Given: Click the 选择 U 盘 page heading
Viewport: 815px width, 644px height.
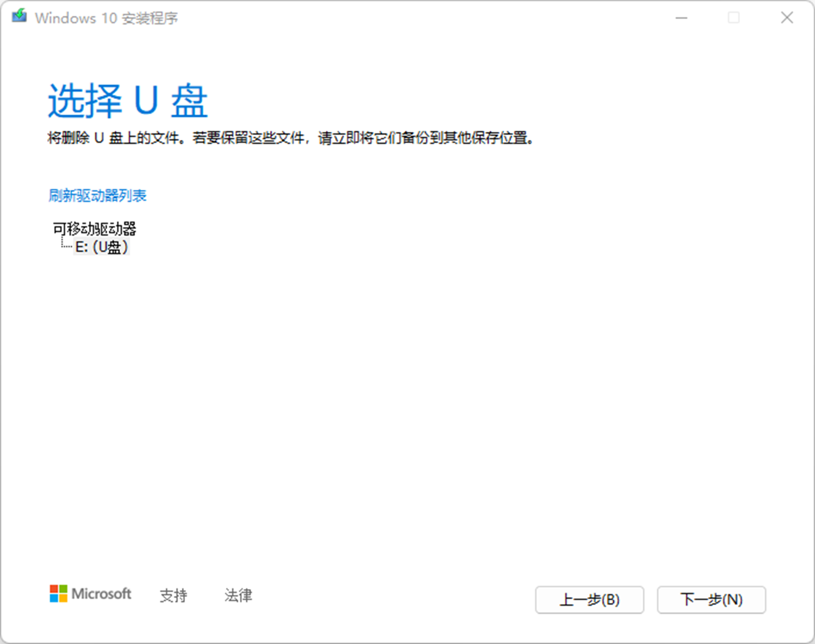Looking at the screenshot, I should (x=128, y=100).
